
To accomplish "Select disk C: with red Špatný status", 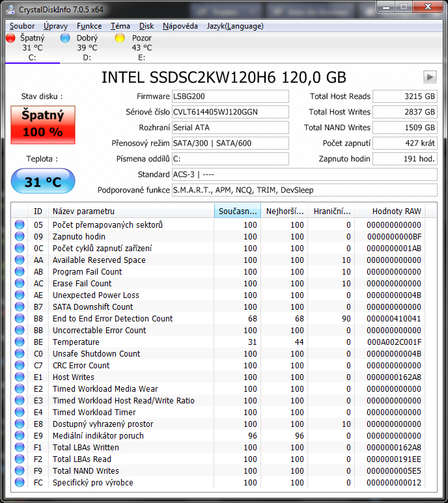I will [x=32, y=48].
